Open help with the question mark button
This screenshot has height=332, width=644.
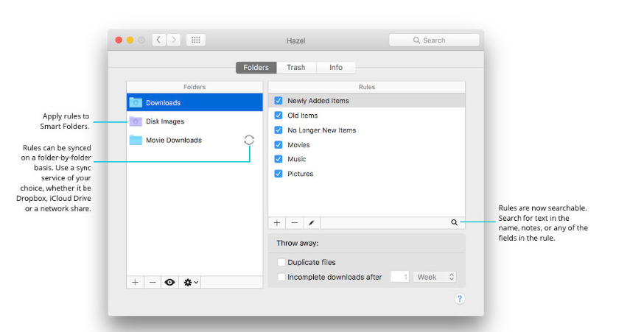[x=460, y=299]
